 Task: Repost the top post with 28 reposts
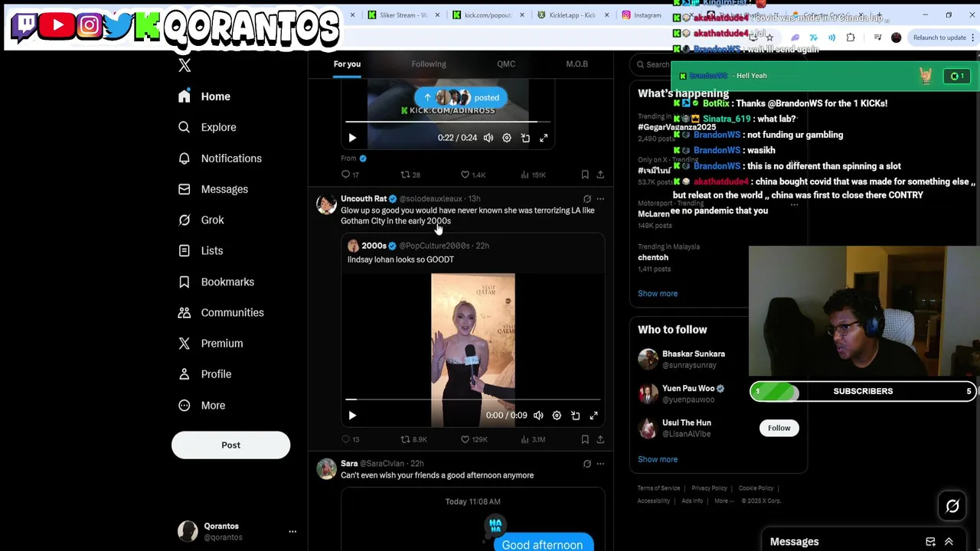click(410, 174)
